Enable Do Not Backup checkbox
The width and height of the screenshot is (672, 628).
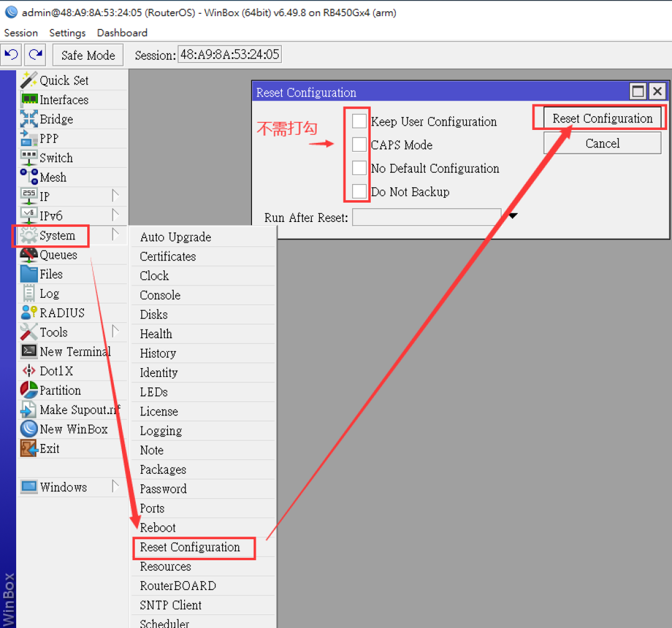359,192
